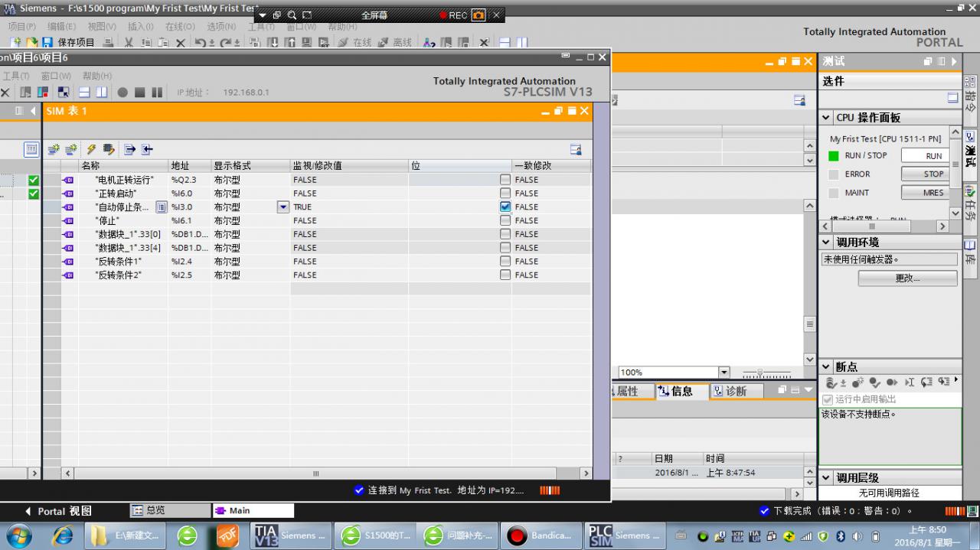The image size is (980, 550).
Task: Go online using 在线 toolbar button
Action: click(354, 43)
